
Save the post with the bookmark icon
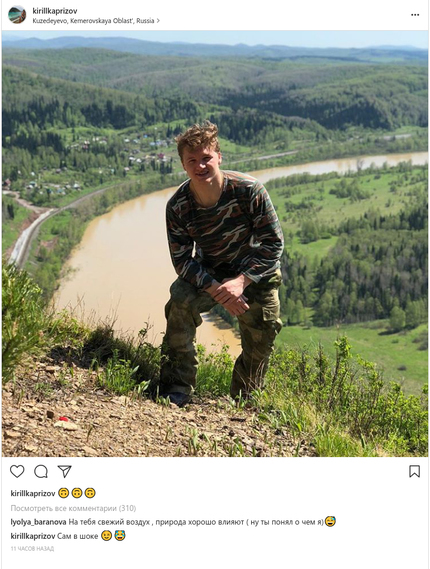click(x=414, y=471)
